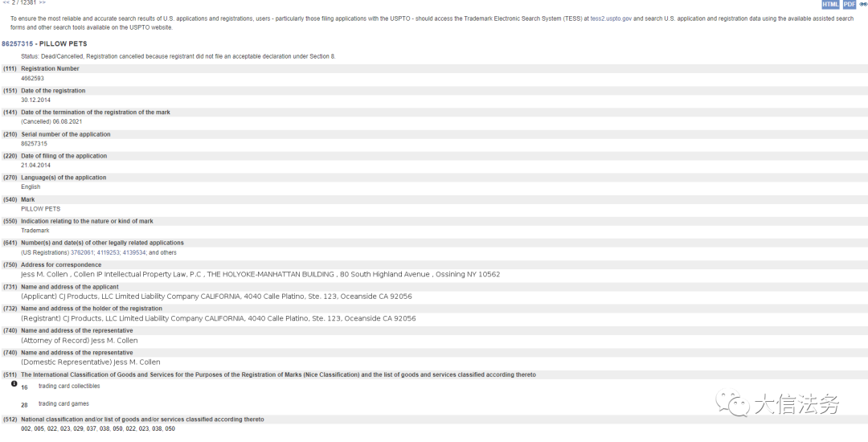868x442 pixels.
Task: Select the registration number 4662593 value
Action: point(33,79)
